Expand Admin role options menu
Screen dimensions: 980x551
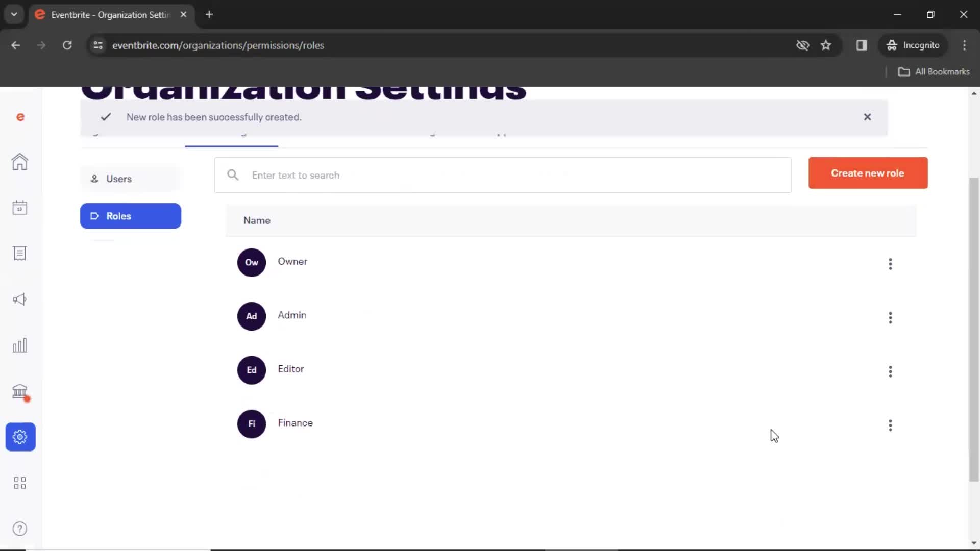tap(890, 317)
